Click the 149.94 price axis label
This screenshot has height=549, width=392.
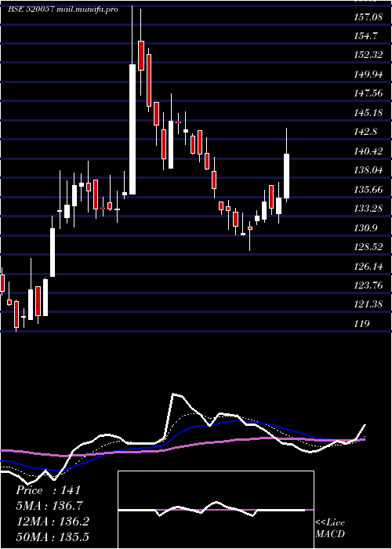coord(367,74)
